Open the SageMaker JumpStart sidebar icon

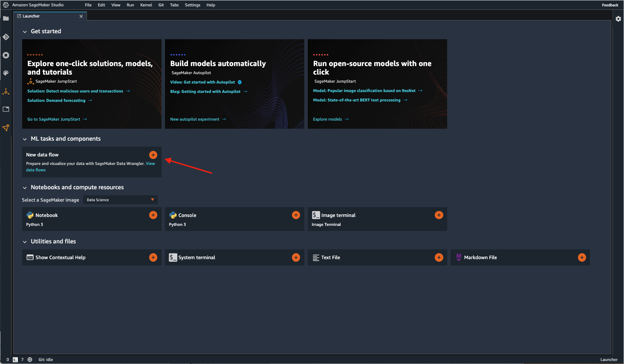(x=6, y=92)
